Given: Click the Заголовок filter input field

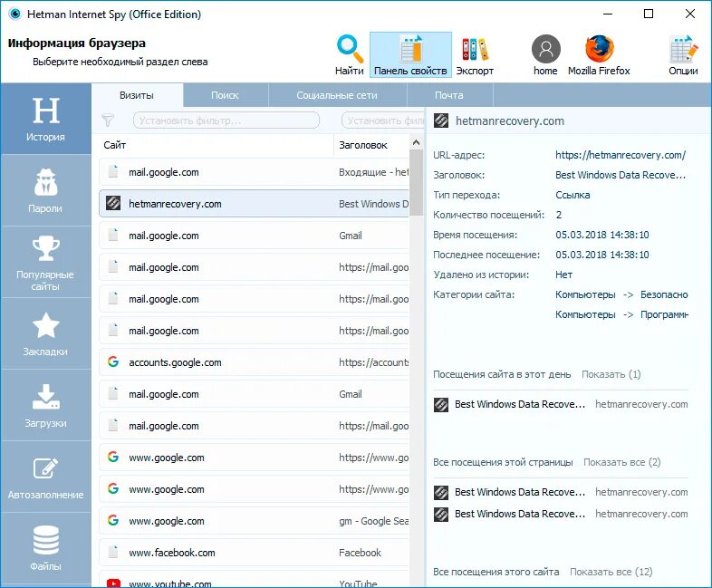Looking at the screenshot, I should 383,120.
